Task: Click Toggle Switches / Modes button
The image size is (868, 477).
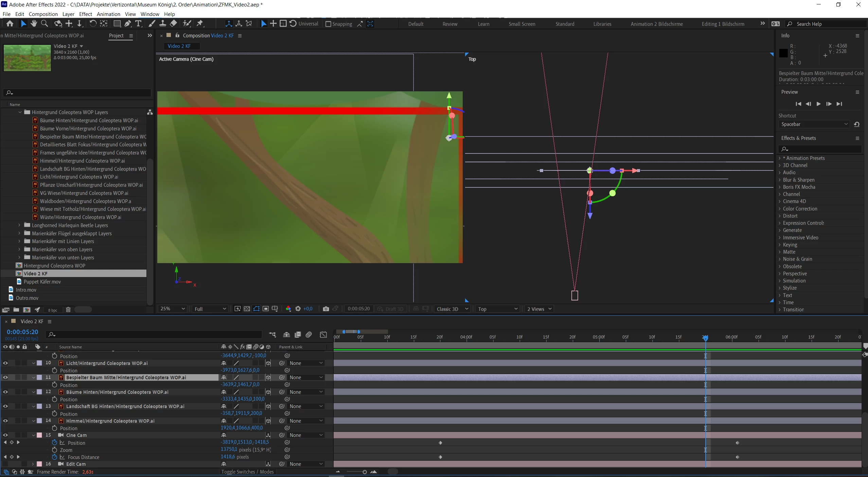Action: click(x=247, y=472)
